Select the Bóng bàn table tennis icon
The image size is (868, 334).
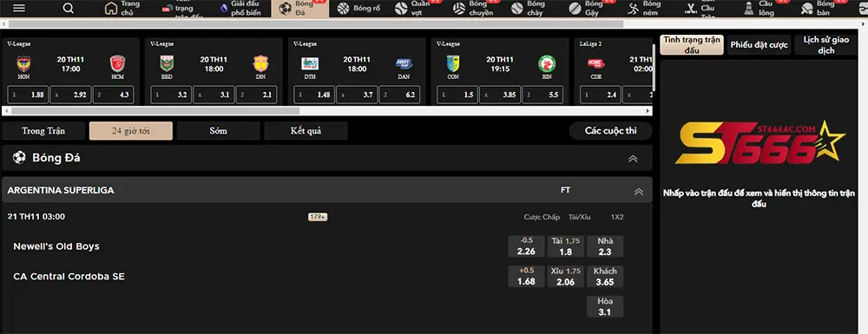tap(807, 9)
